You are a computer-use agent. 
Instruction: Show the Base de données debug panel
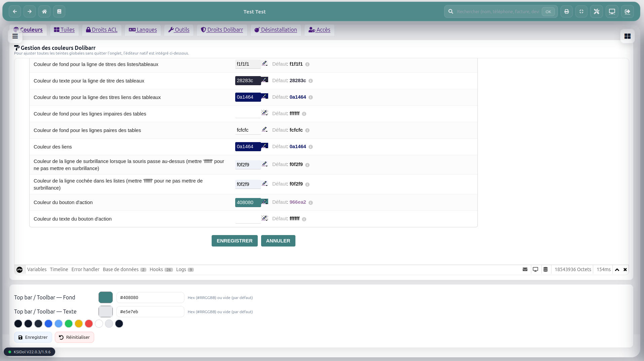click(124, 269)
